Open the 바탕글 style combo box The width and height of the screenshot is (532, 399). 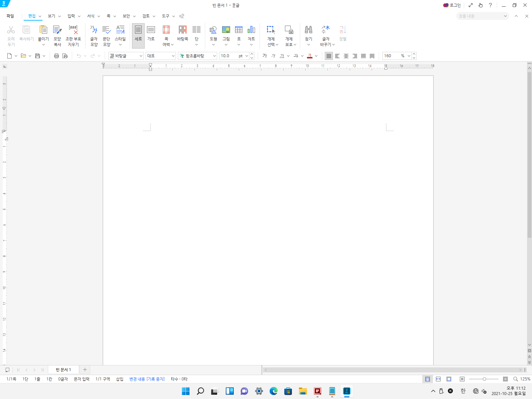[126, 56]
